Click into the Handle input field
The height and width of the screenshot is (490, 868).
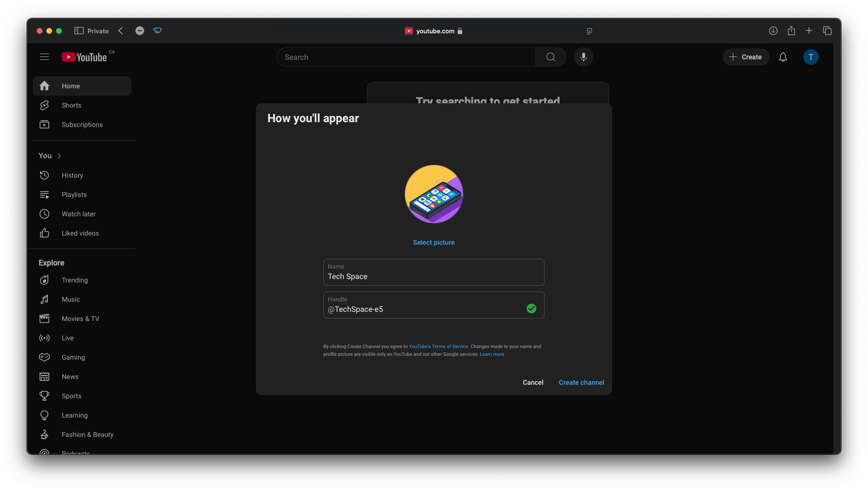coord(425,309)
